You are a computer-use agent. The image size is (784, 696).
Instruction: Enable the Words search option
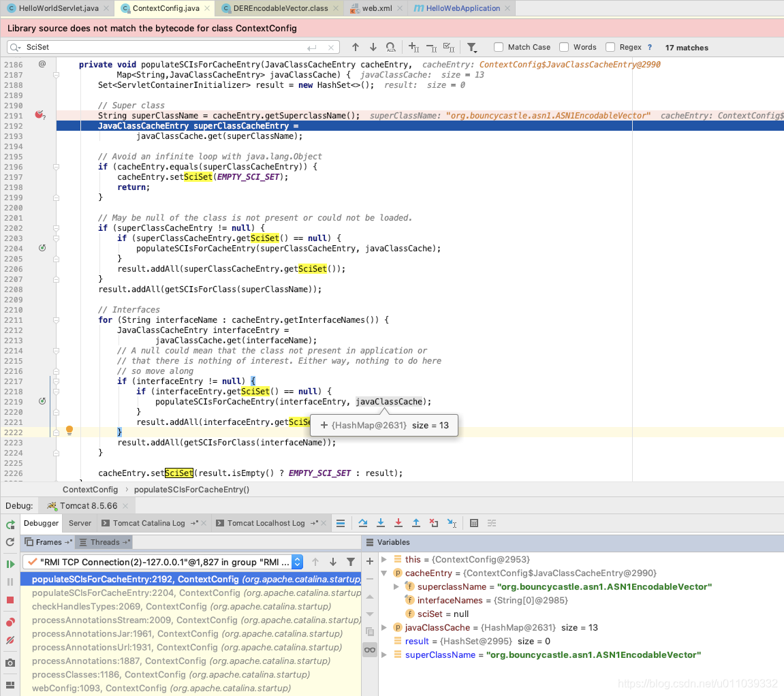click(563, 47)
